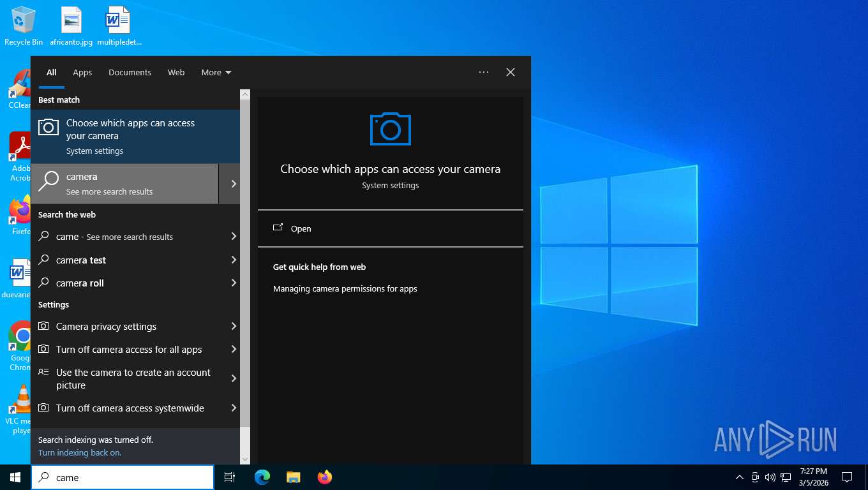Select the africanto.jpg desktop file
This screenshot has width=868, height=490.
71,26
